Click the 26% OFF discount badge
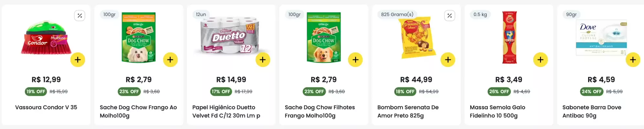 coord(499,92)
